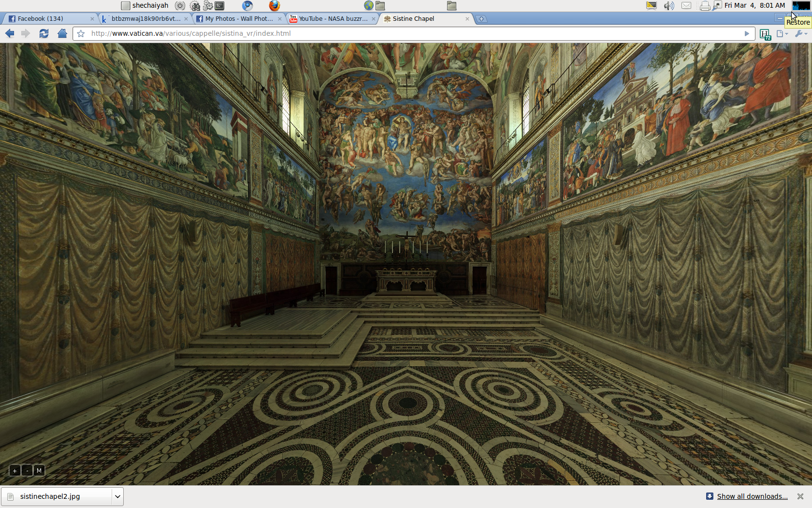Minimize the browser window

tap(780, 18)
